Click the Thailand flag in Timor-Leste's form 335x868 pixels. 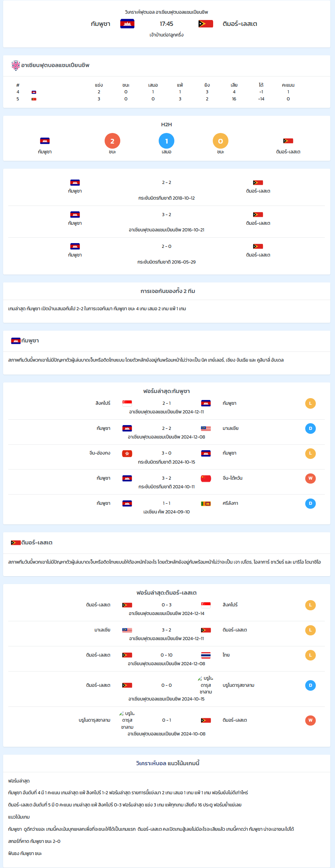tap(206, 655)
